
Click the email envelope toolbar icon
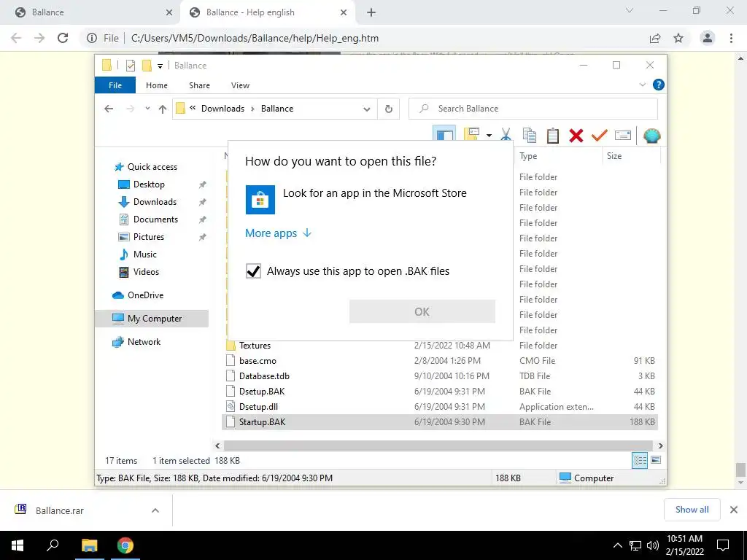(x=623, y=136)
